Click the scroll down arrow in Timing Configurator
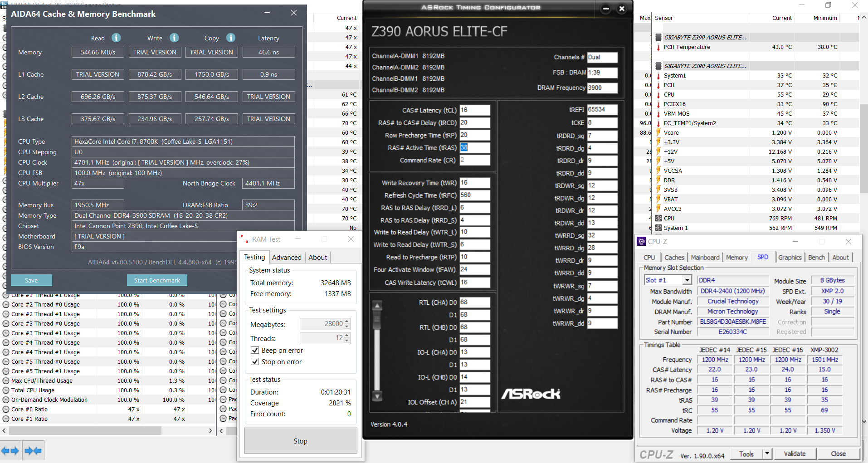The width and height of the screenshot is (868, 463). (377, 396)
